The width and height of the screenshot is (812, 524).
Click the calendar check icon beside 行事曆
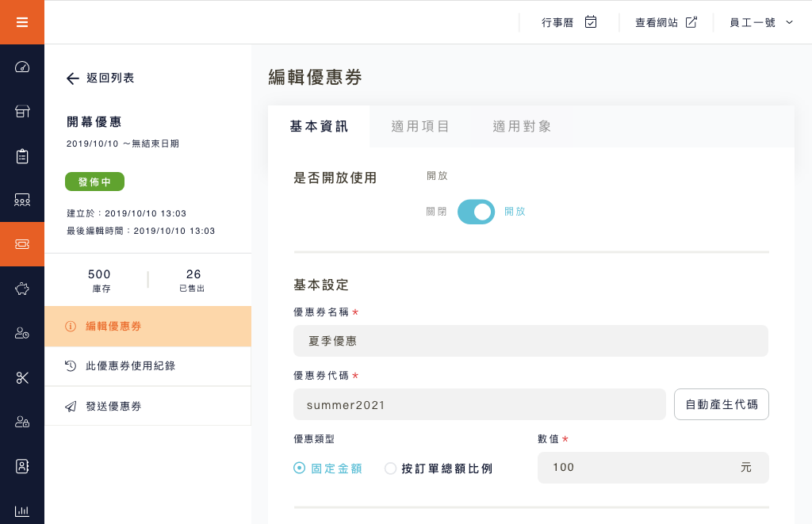click(x=590, y=21)
